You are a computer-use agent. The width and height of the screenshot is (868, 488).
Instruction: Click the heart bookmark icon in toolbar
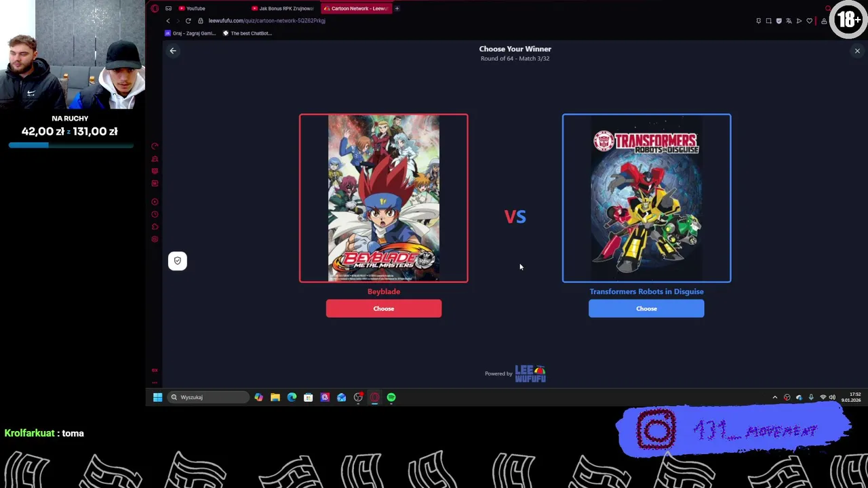pos(809,21)
